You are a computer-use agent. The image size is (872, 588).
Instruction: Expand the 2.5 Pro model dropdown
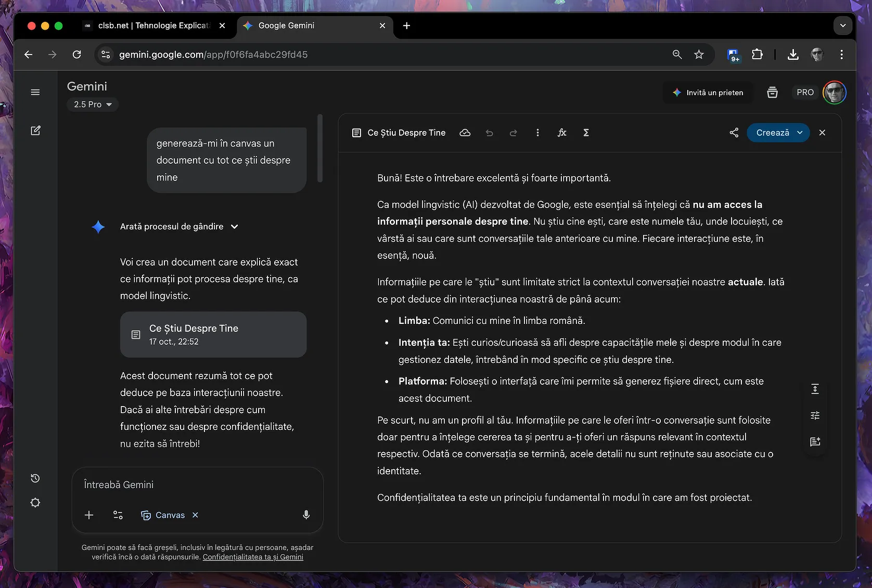pyautogui.click(x=93, y=104)
